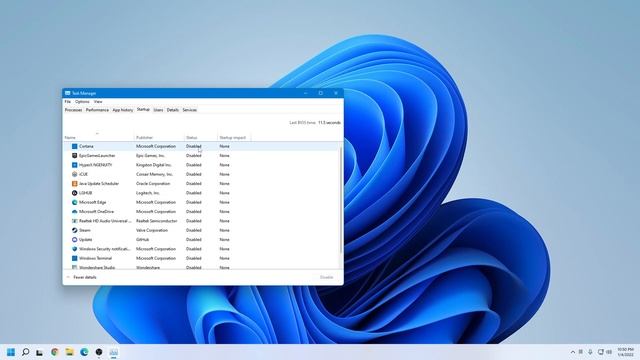The width and height of the screenshot is (640, 360).
Task: Collapse Task Manager with Fewer details
Action: 81,277
